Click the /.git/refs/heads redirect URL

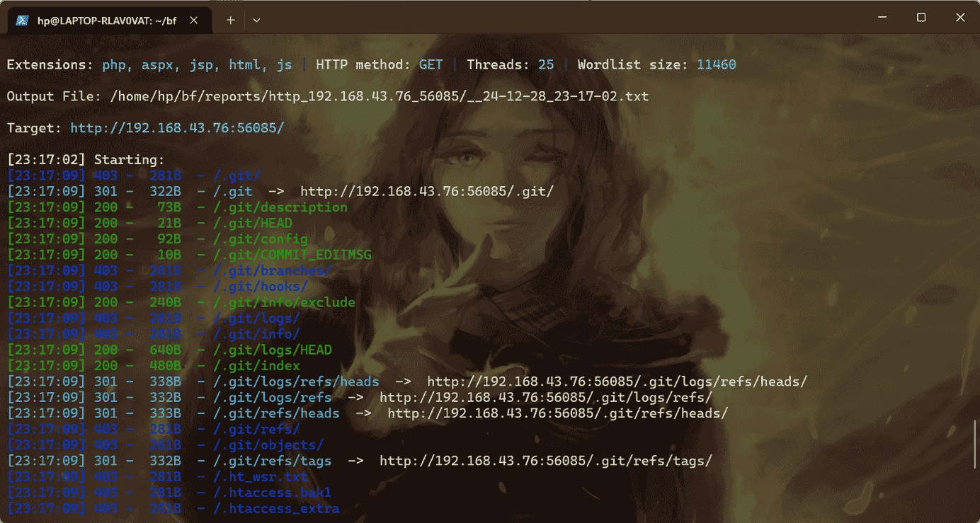(x=557, y=413)
